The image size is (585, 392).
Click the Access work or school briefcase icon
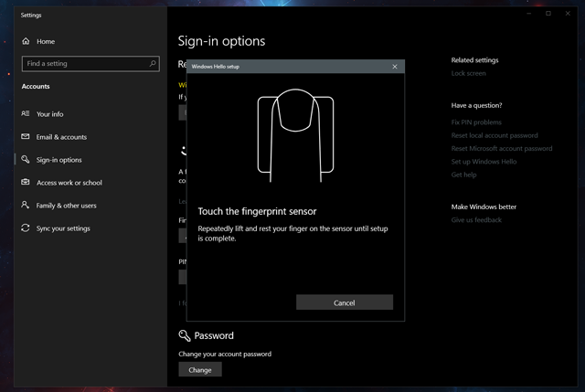[x=26, y=183]
